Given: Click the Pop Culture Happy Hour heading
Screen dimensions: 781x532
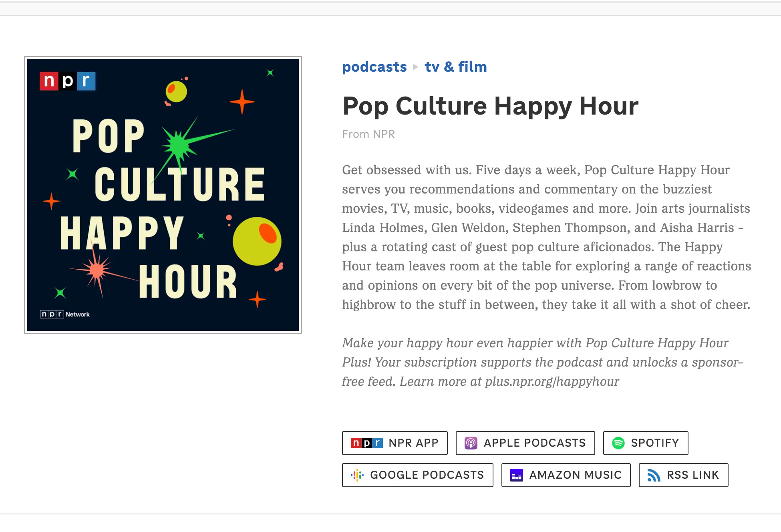Looking at the screenshot, I should pyautogui.click(x=490, y=106).
